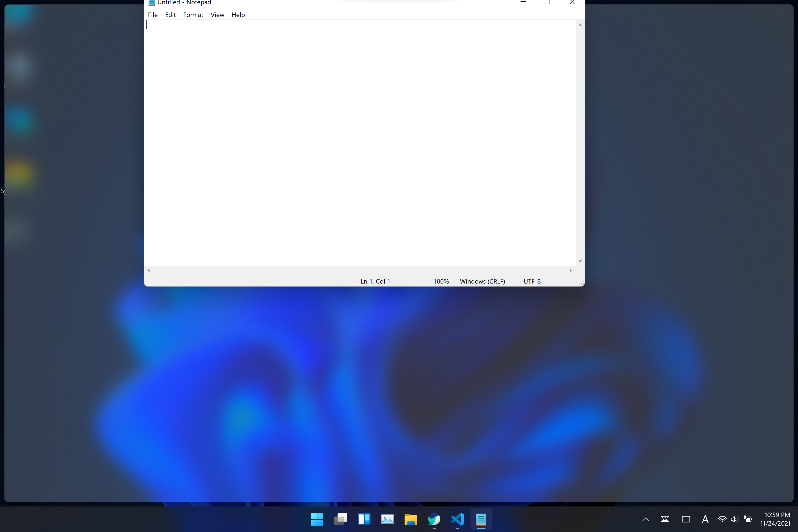Image resolution: width=798 pixels, height=532 pixels.
Task: Launch the resource monitor taskbar icon
Action: pyautogui.click(x=387, y=519)
